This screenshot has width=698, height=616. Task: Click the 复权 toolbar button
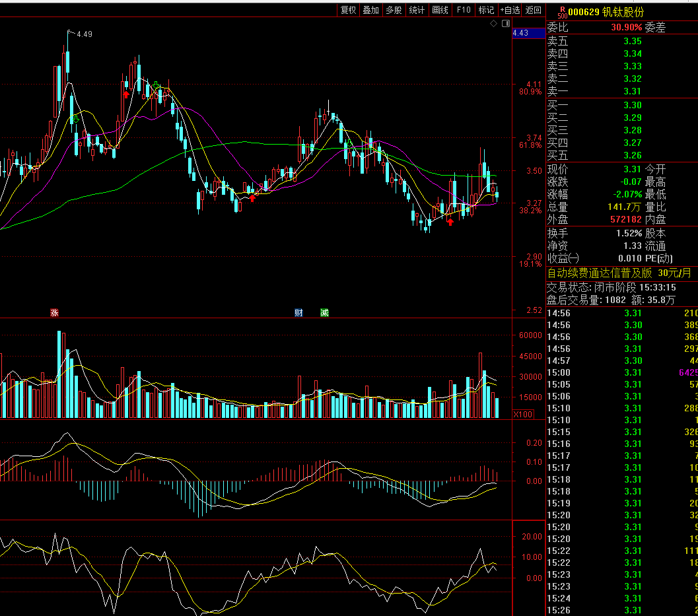coord(348,10)
